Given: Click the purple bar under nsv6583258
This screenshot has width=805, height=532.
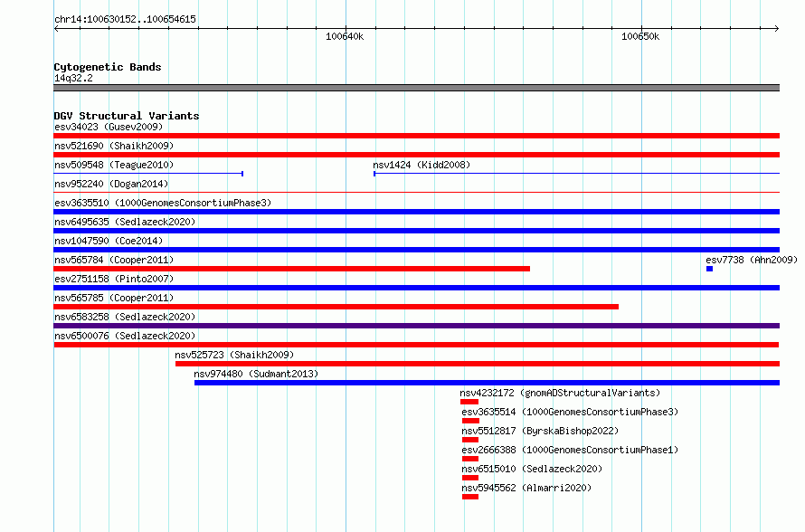Looking at the screenshot, I should 416,326.
